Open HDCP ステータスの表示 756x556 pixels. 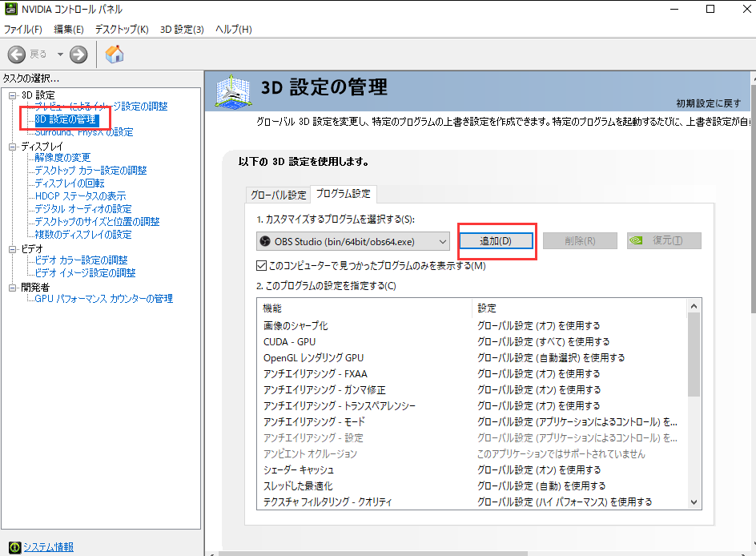coord(80,195)
